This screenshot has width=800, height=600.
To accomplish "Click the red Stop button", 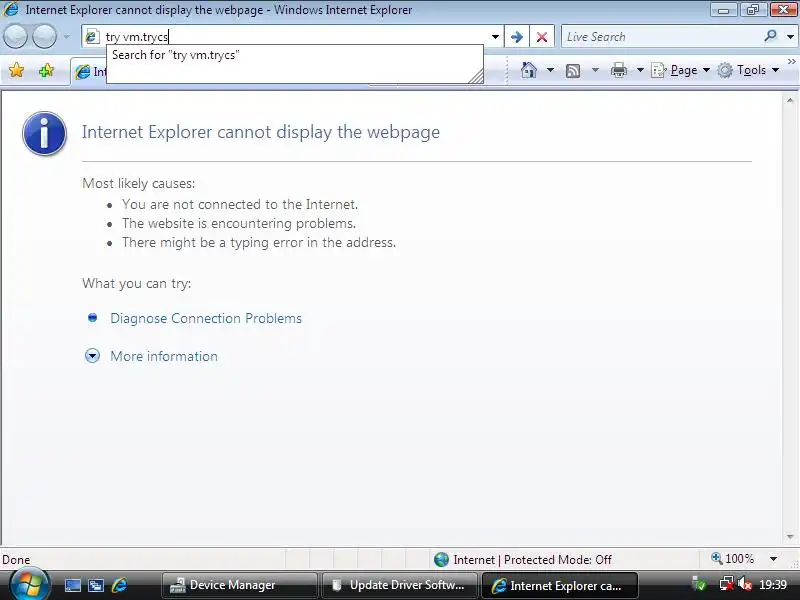I will 542,37.
